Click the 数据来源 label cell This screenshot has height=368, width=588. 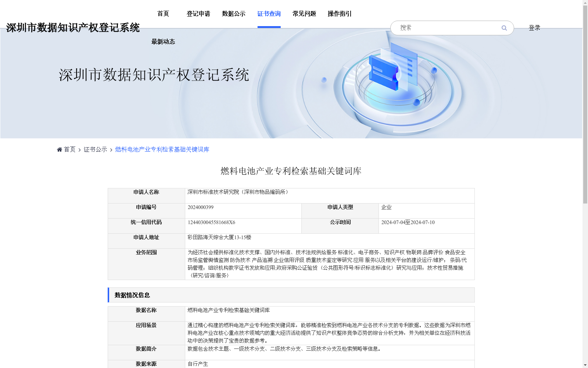(146, 364)
